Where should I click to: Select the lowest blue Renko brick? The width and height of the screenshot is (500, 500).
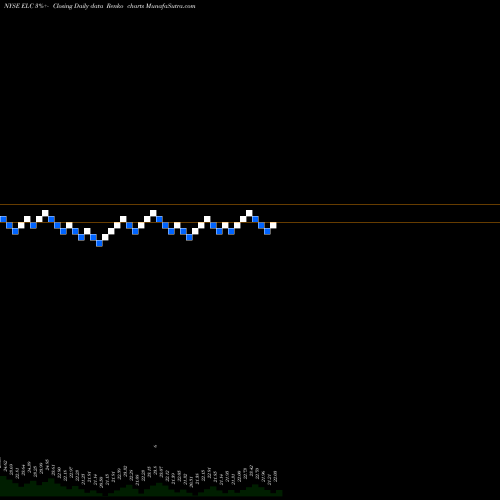point(99,243)
